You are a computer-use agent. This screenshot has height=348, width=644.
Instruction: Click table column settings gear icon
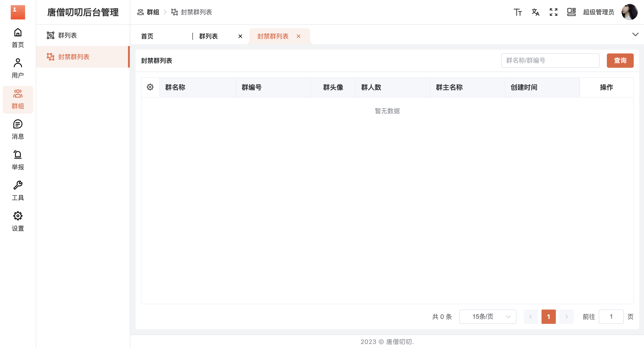tap(150, 87)
